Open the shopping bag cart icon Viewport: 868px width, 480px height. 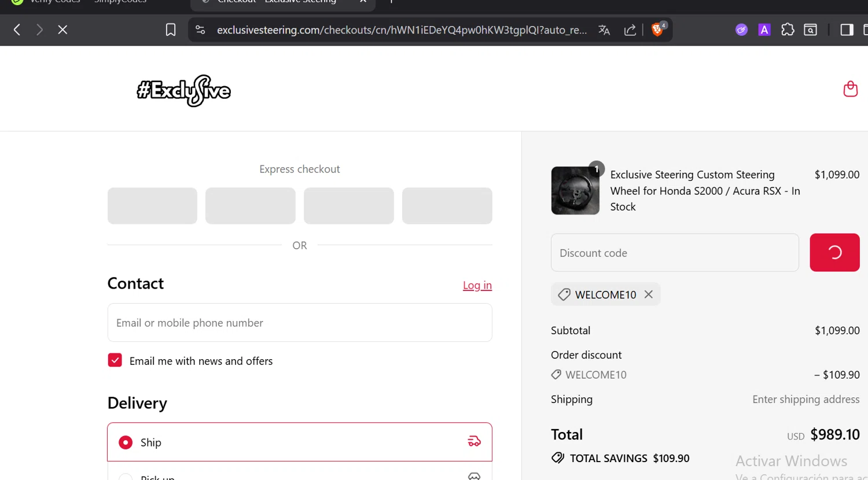click(850, 88)
